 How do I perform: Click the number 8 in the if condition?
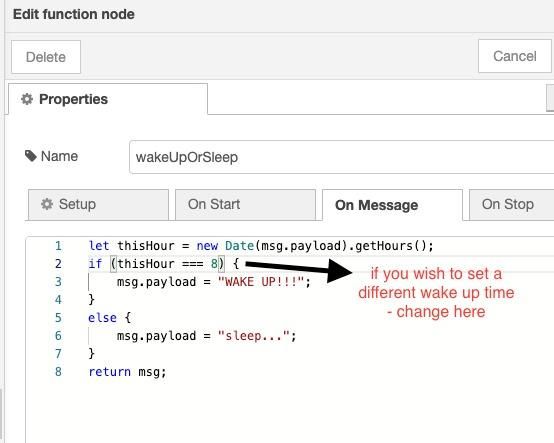(x=214, y=264)
